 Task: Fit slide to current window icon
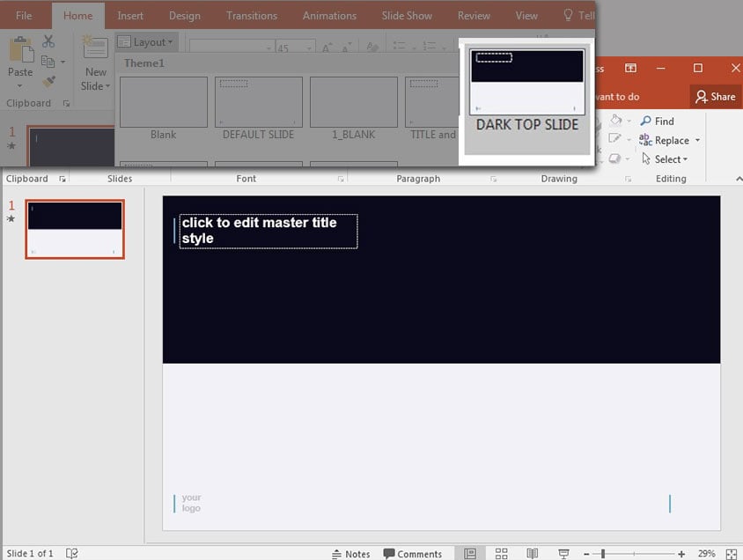tap(732, 554)
